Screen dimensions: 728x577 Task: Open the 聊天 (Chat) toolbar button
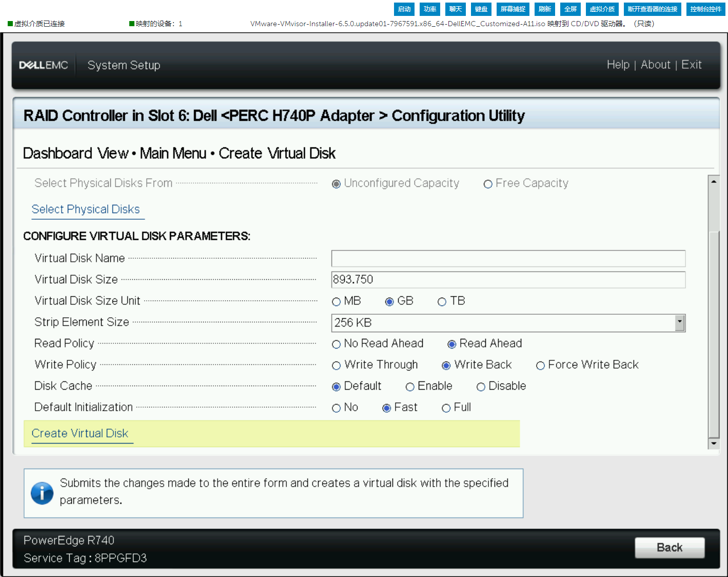pyautogui.click(x=456, y=9)
